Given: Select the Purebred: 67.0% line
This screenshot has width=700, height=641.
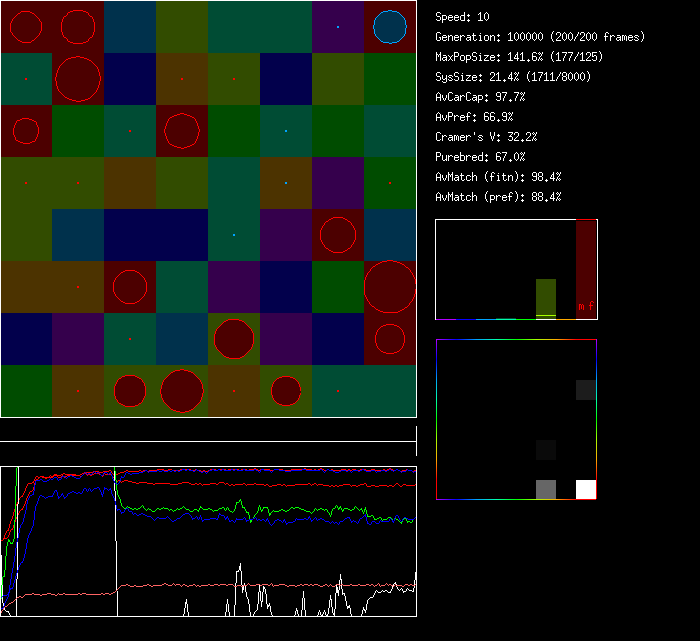Looking at the screenshot, I should point(480,157).
